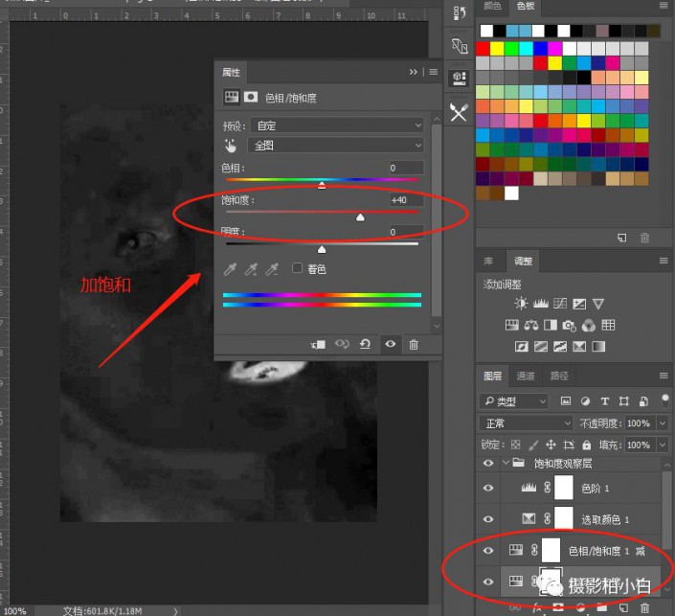Hide the 色阶 1 layer

click(x=489, y=489)
